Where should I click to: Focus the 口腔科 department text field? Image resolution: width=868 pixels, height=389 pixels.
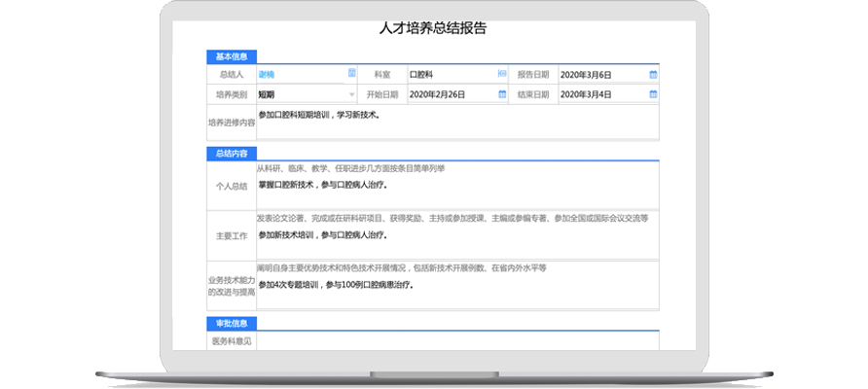pyautogui.click(x=448, y=74)
